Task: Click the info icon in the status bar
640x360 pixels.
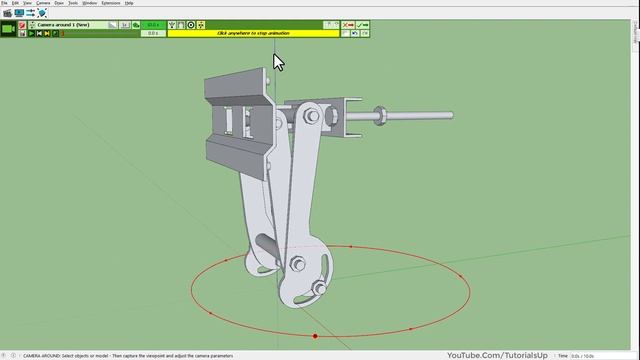Action: [13, 356]
